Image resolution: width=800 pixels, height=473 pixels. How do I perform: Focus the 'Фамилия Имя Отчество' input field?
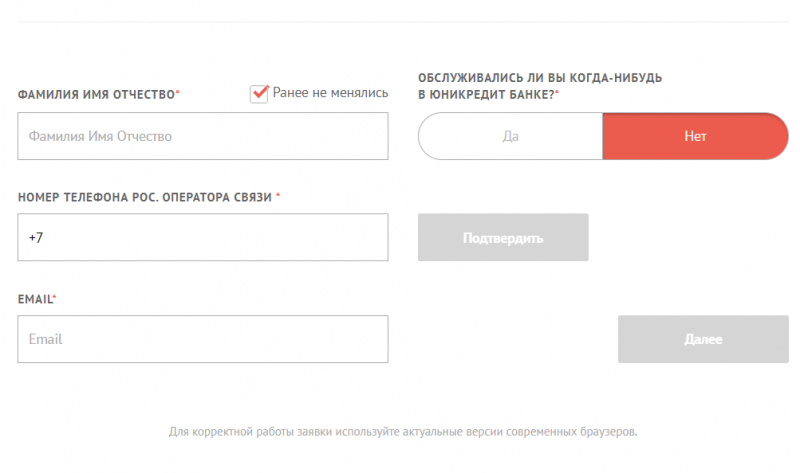coord(203,136)
